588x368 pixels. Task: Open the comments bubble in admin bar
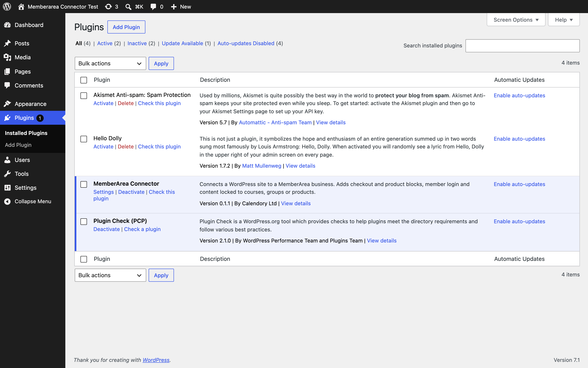(153, 7)
